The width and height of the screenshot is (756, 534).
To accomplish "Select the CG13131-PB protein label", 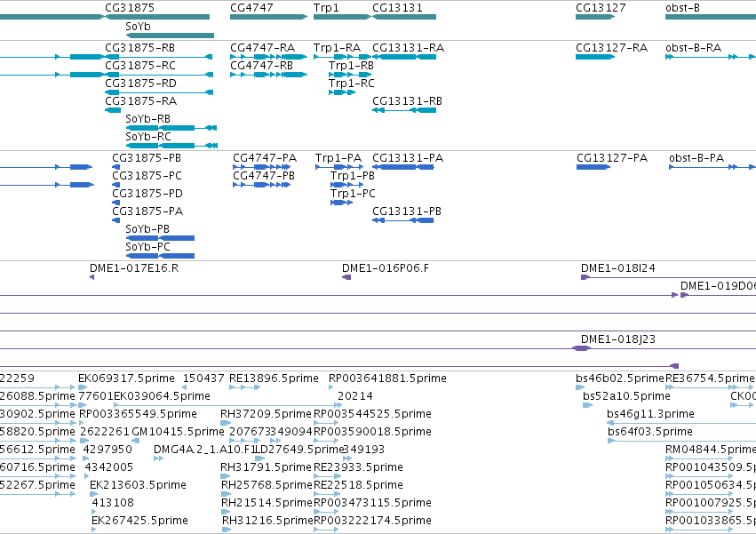I will 407,211.
